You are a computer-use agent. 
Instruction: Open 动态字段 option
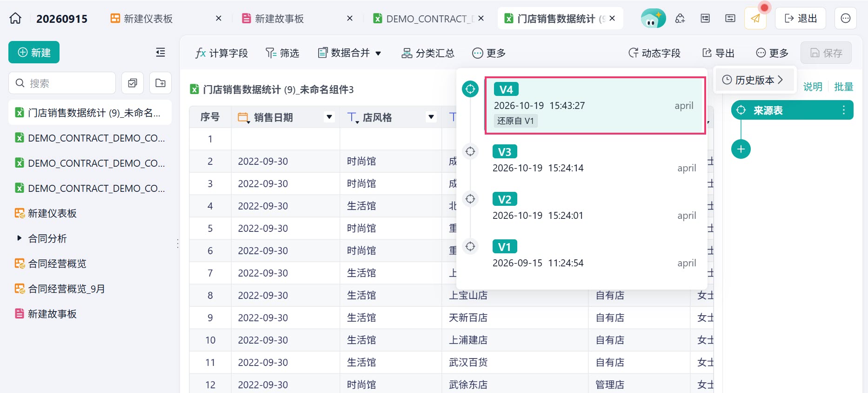(x=654, y=53)
